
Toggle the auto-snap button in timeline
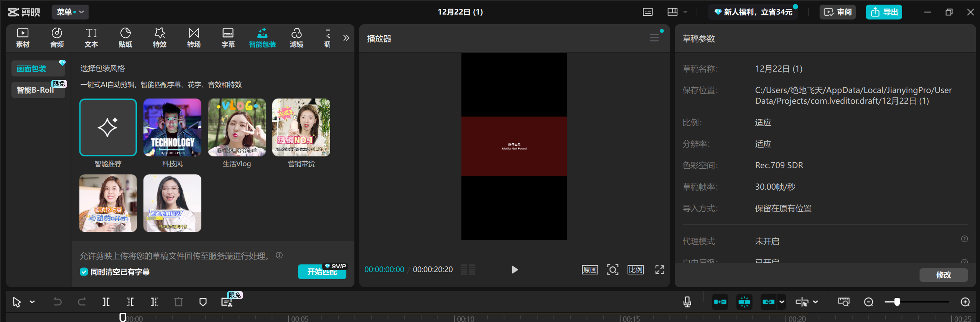pos(744,302)
